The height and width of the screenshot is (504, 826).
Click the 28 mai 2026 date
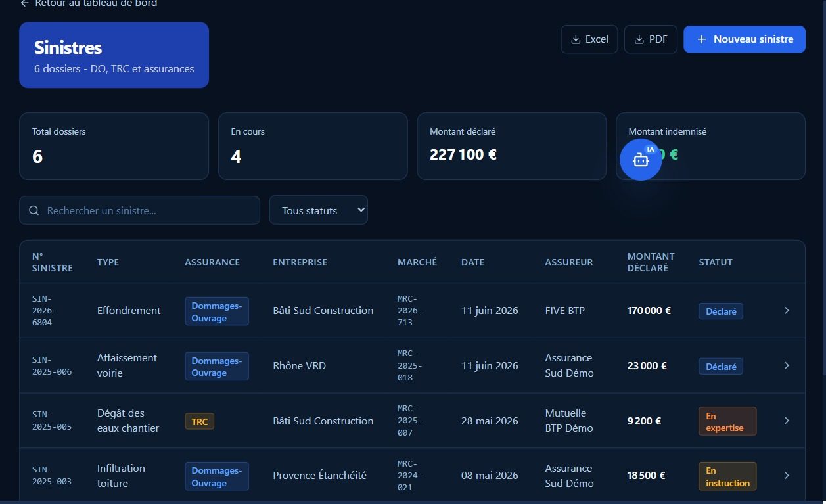coord(490,421)
